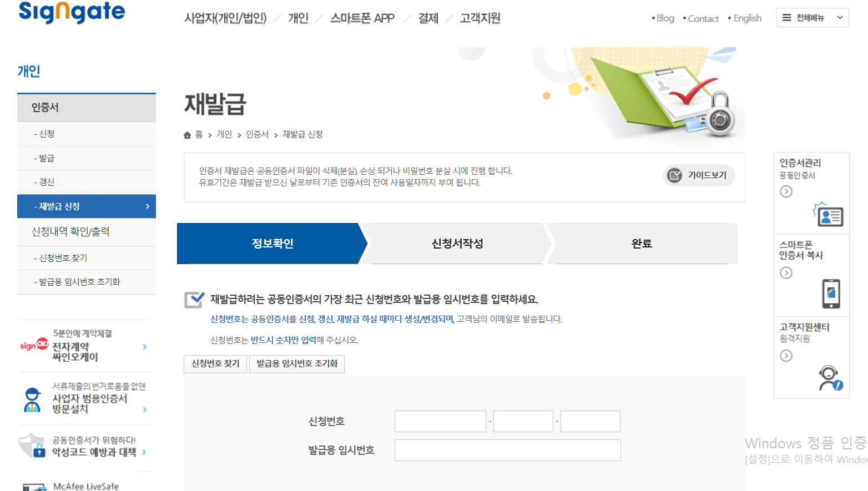868x491 pixels.
Task: Open the Blog link
Action: 665,18
